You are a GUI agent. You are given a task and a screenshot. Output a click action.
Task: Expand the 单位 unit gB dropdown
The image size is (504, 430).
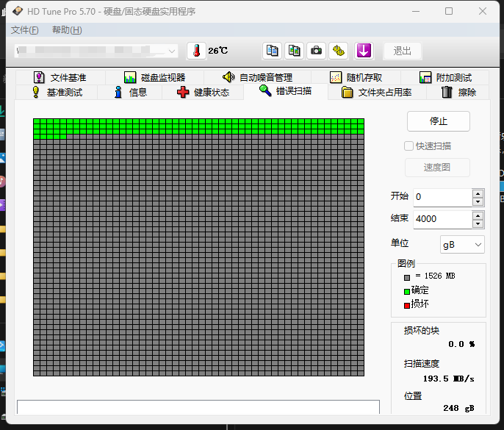click(x=462, y=245)
